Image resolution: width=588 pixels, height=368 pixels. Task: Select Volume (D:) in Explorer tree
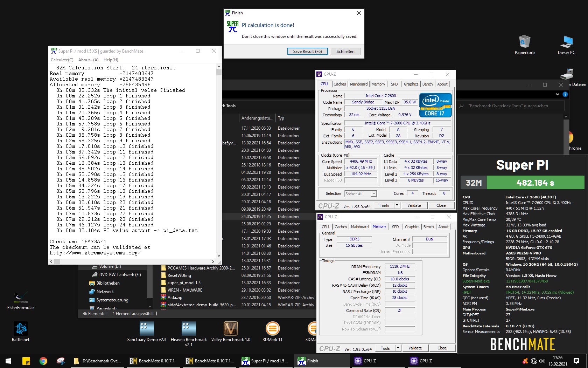110,266
